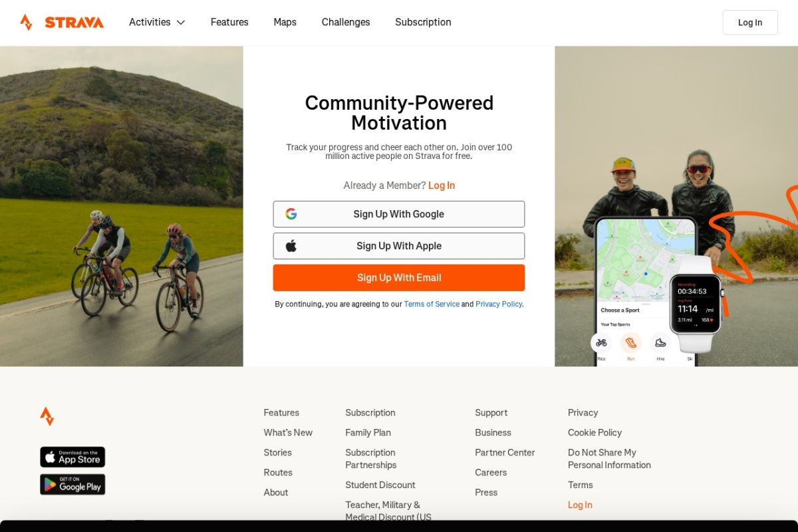Image resolution: width=798 pixels, height=532 pixels.
Task: Choose Sign Up With Email
Action: [399, 278]
